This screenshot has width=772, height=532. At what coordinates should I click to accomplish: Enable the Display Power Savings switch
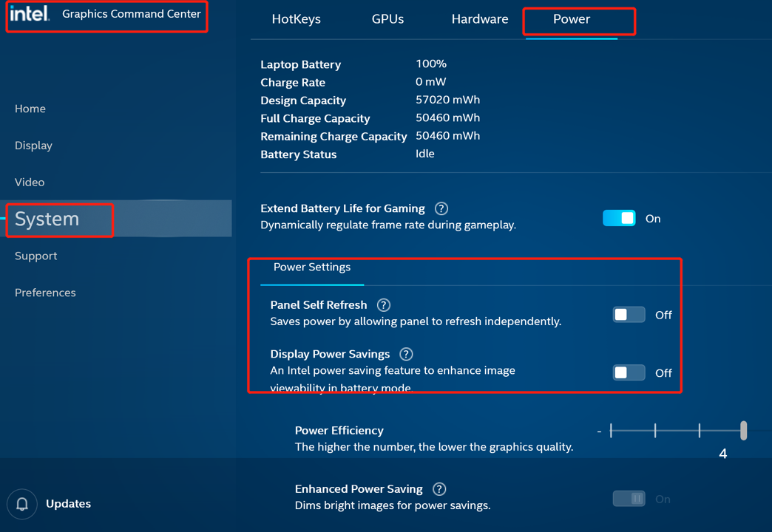pos(629,372)
